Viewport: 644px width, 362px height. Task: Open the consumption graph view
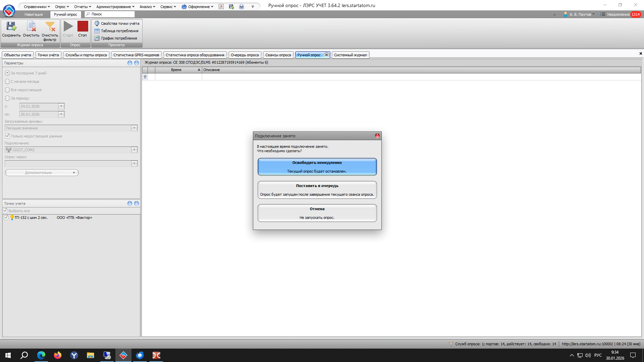(x=116, y=38)
